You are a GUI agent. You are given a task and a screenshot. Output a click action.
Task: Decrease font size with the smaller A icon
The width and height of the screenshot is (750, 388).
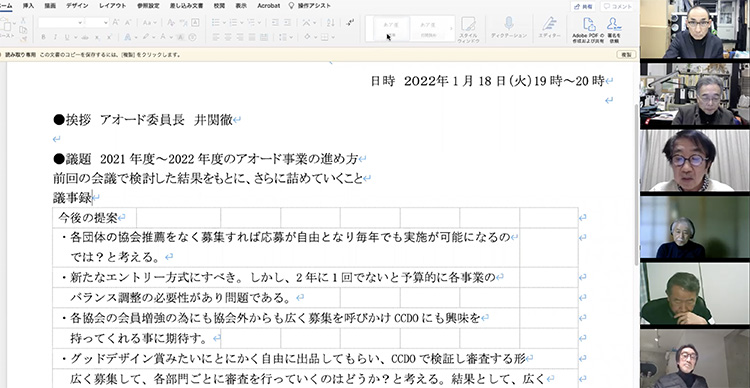coord(128,22)
